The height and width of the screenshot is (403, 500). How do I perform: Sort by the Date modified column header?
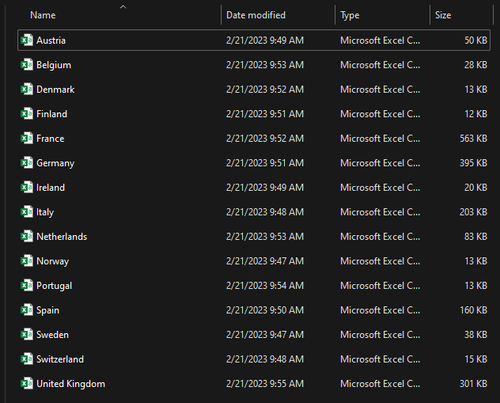click(x=256, y=15)
